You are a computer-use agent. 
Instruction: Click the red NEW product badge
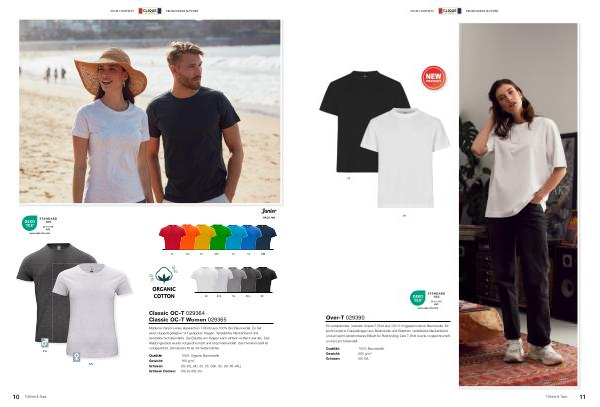tap(434, 78)
